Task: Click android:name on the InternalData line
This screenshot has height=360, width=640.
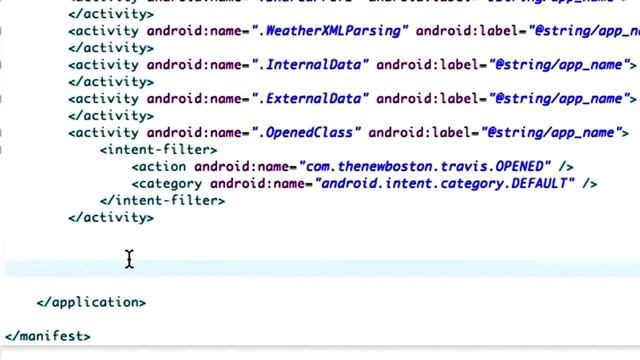Action: (194, 65)
